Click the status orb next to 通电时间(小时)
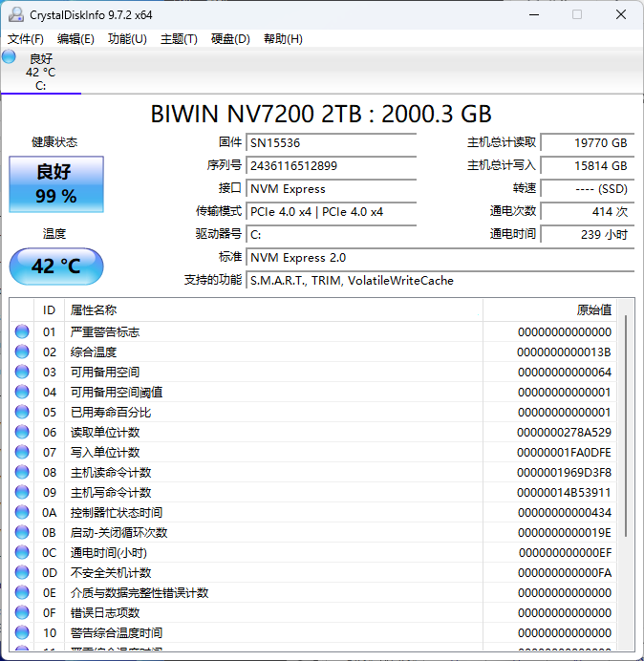Image resolution: width=644 pixels, height=661 pixels. [22, 552]
